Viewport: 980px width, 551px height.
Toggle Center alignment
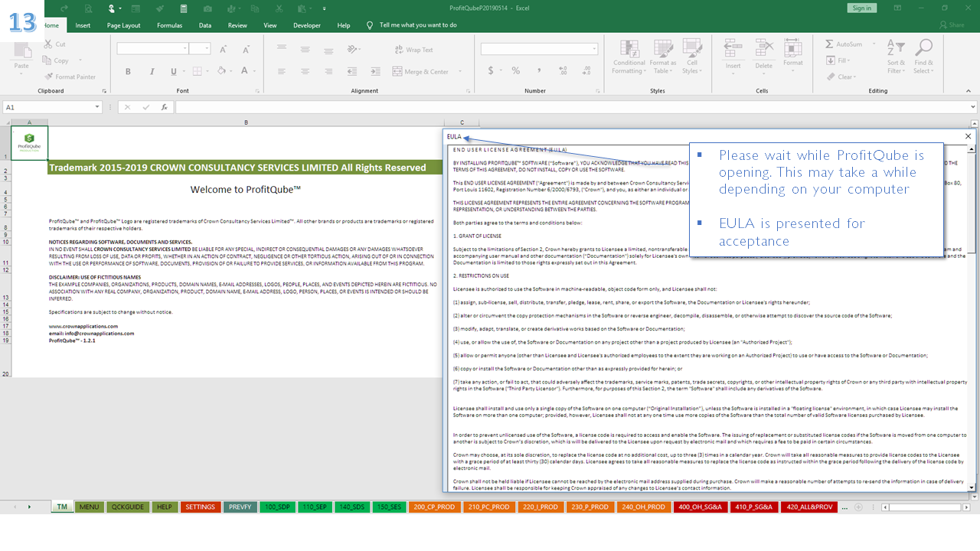click(x=305, y=71)
